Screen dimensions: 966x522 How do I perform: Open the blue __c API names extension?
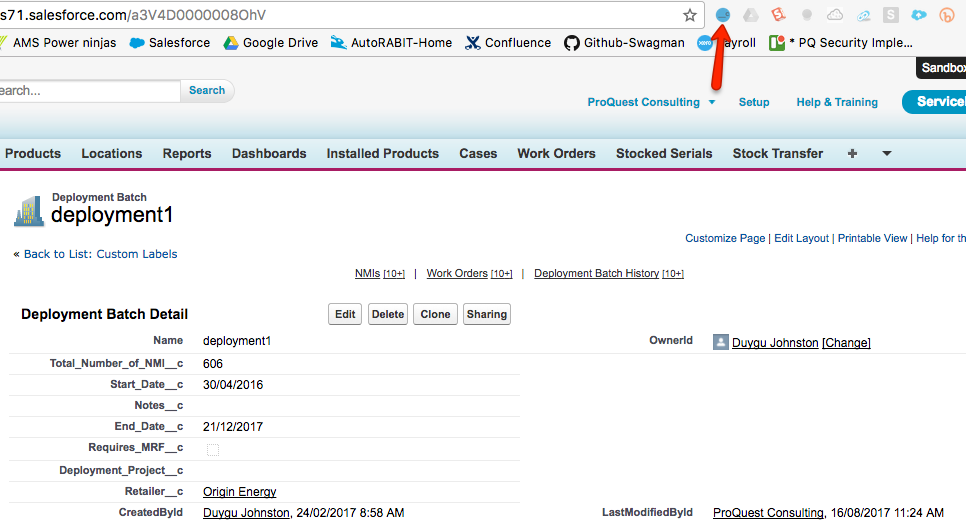[723, 15]
